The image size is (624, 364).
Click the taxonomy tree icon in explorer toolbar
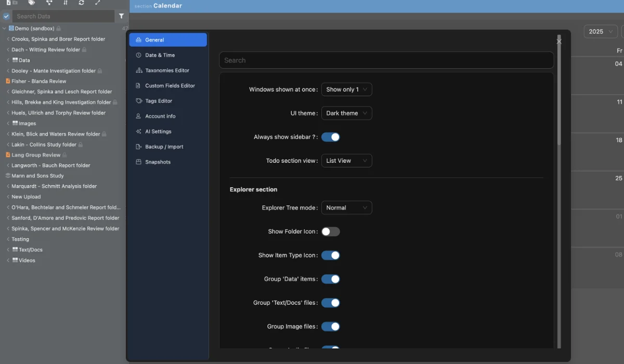[x=49, y=3]
